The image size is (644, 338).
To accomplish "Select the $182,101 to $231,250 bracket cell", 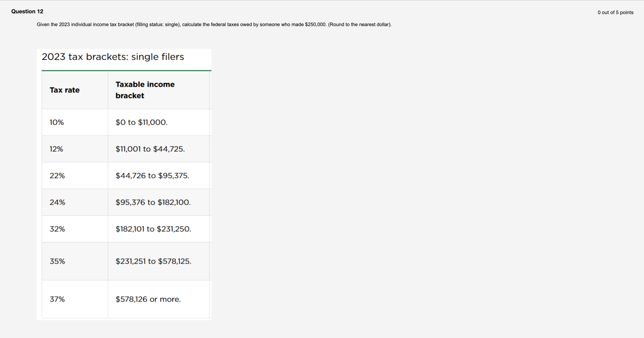I will pos(153,229).
